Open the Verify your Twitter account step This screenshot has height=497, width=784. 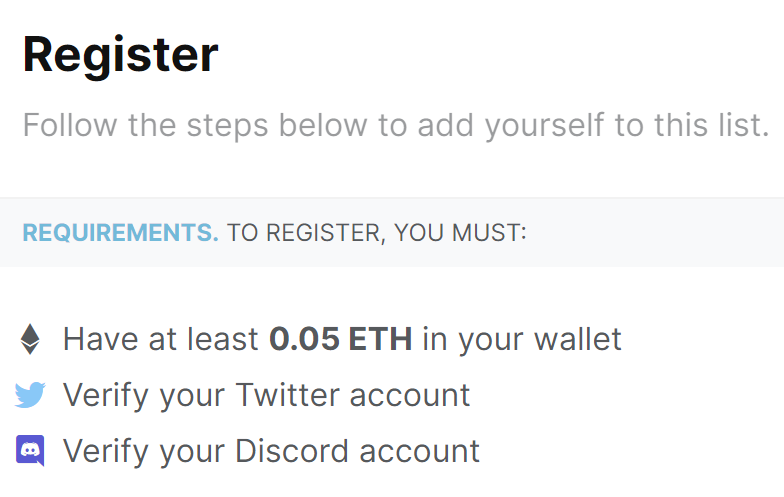(266, 396)
